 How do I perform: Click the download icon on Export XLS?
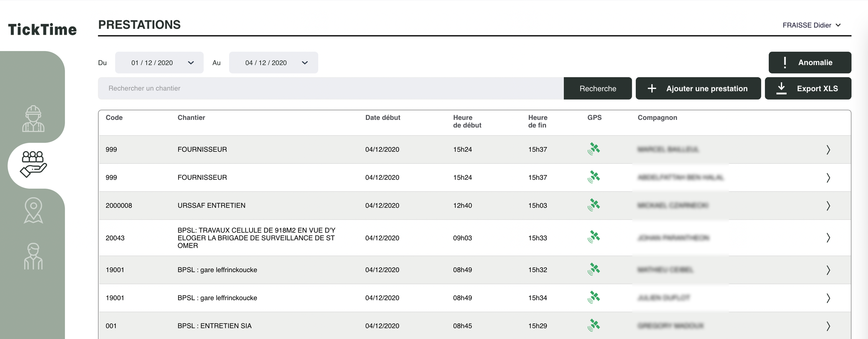(x=781, y=88)
